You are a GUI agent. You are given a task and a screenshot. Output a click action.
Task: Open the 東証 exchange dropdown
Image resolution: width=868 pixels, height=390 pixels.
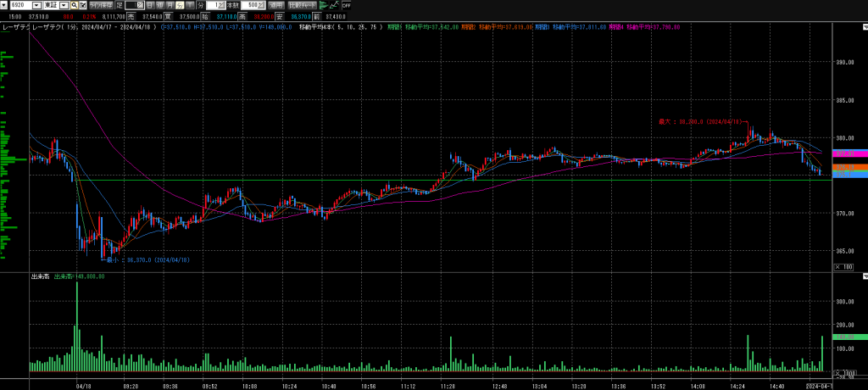coord(64,5)
